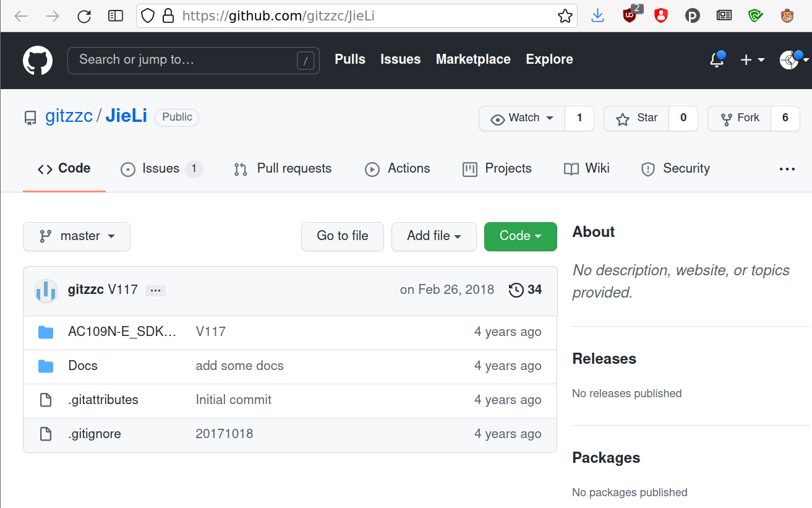Open the browser downloads arrow icon

(x=597, y=16)
